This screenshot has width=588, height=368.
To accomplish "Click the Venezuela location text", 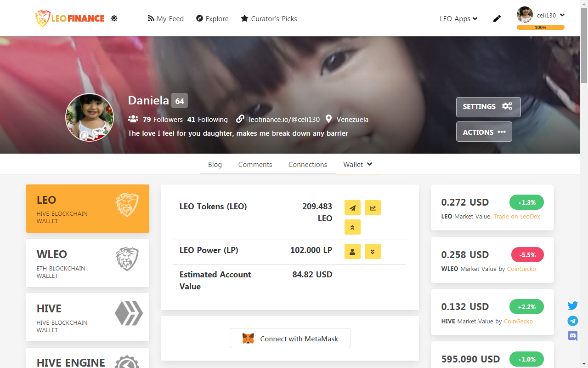I will point(352,120).
